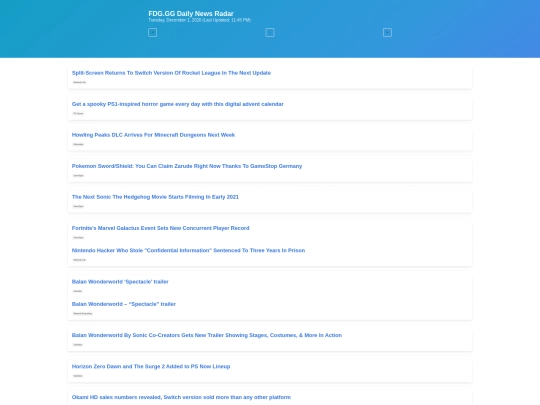The height and width of the screenshot is (405, 540).
Task: Click source tag under Nintendo Hacker headline
Action: point(80,260)
